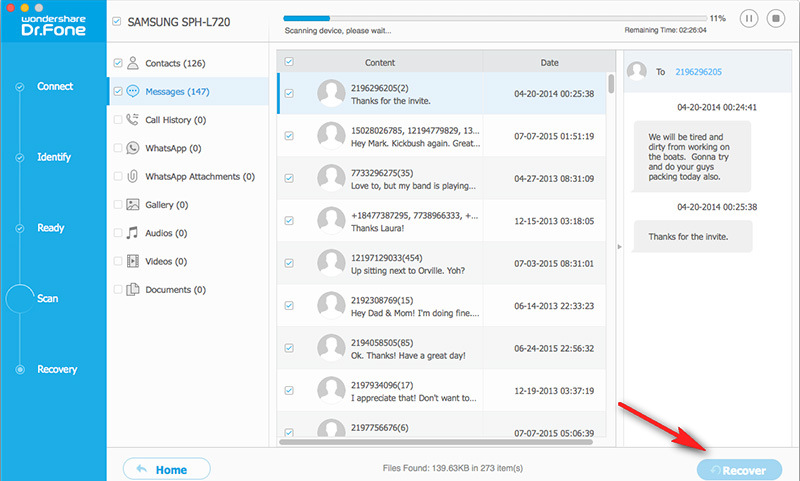Sort by Content column header
This screenshot has height=481, width=800.
pos(380,62)
